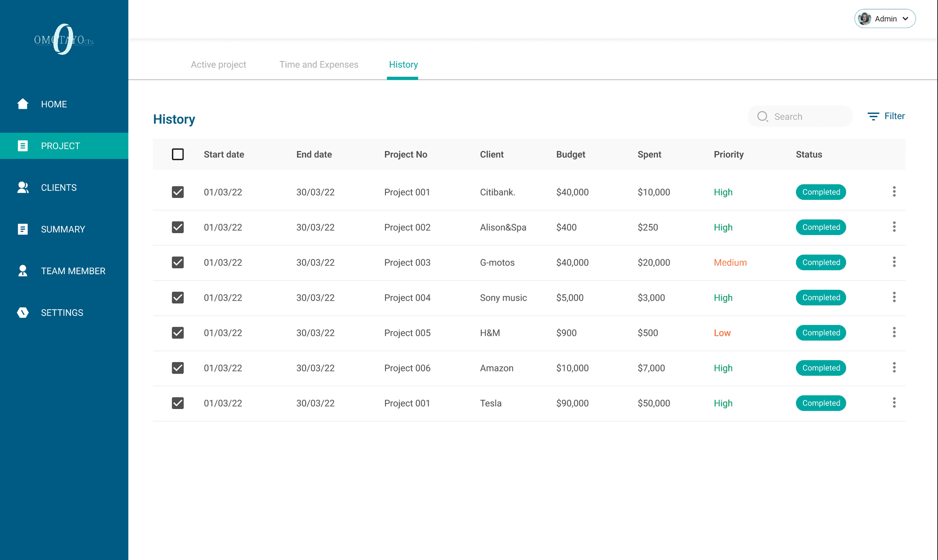
Task: Switch to the Active project tab
Action: tap(218, 65)
